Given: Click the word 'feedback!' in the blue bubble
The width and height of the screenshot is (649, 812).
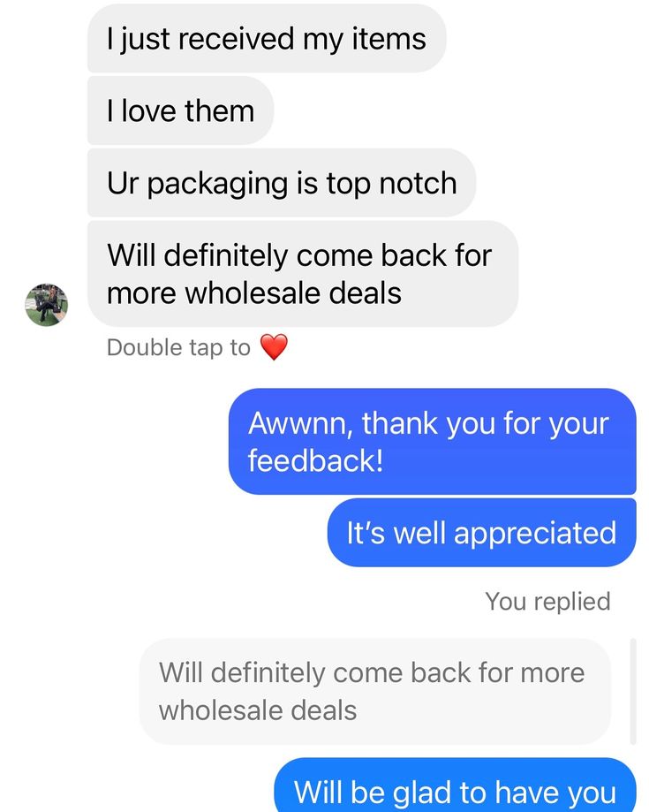Looking at the screenshot, I should [x=316, y=460].
